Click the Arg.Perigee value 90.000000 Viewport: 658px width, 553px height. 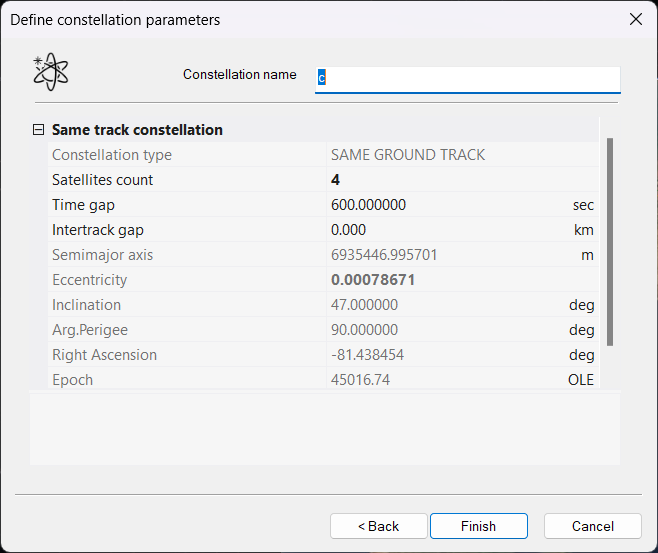pyautogui.click(x=440, y=330)
